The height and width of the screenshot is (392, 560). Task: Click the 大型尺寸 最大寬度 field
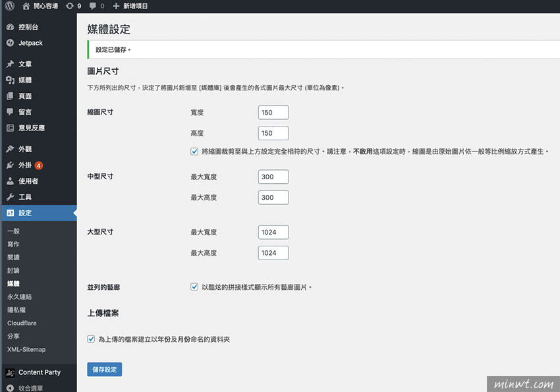273,232
